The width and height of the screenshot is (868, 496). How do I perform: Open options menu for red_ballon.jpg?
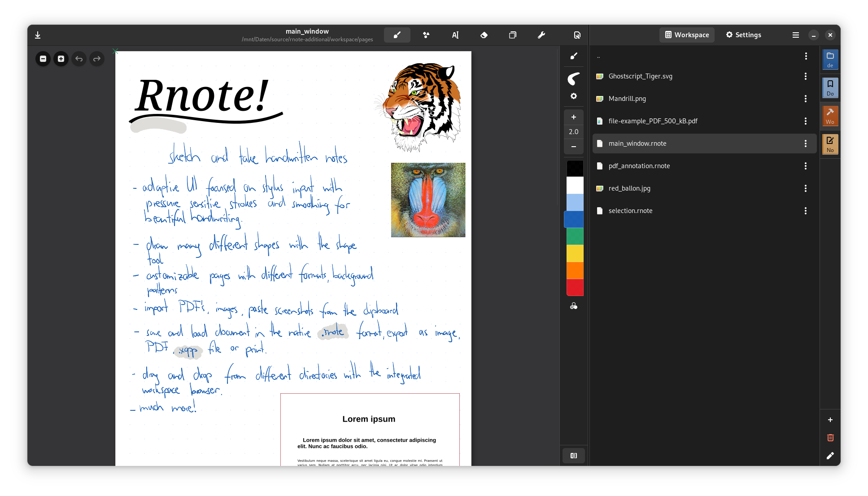pyautogui.click(x=806, y=188)
